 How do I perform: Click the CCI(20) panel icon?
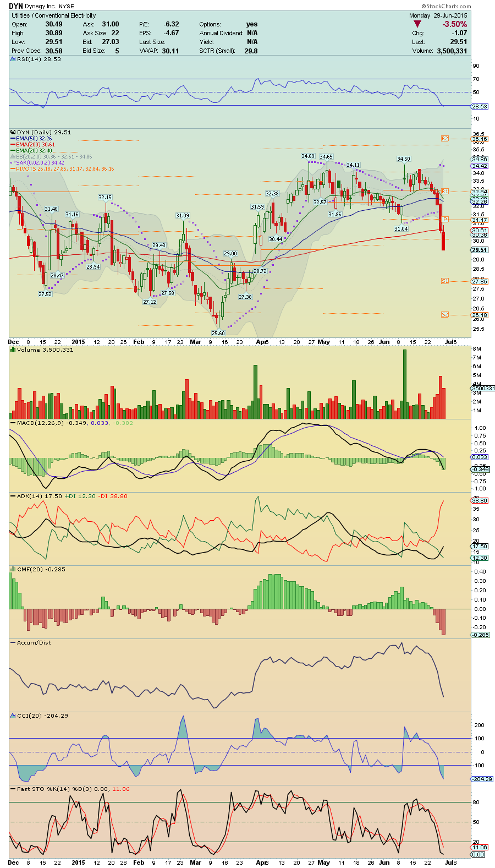coord(13,716)
